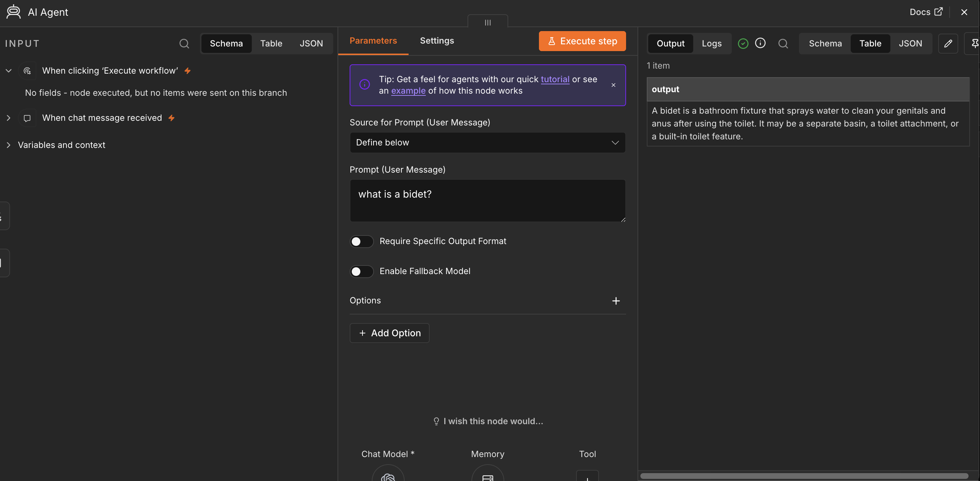Run the Execute step button
Viewport: 980px width, 481px height.
(x=582, y=41)
